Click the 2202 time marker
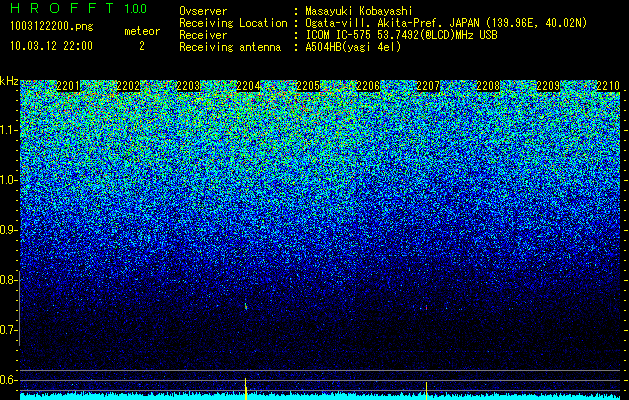The height and width of the screenshot is (400, 629). point(128,86)
